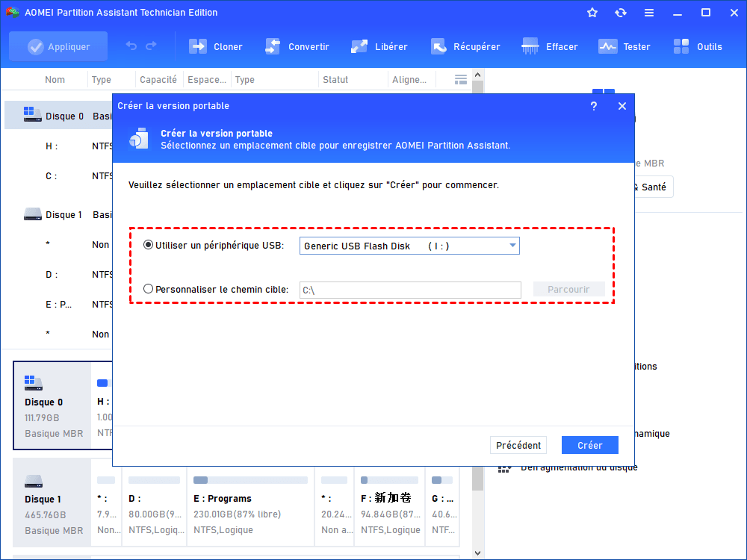This screenshot has height=560, width=747.
Task: Select Disque 0 row in list
Action: pyautogui.click(x=58, y=116)
